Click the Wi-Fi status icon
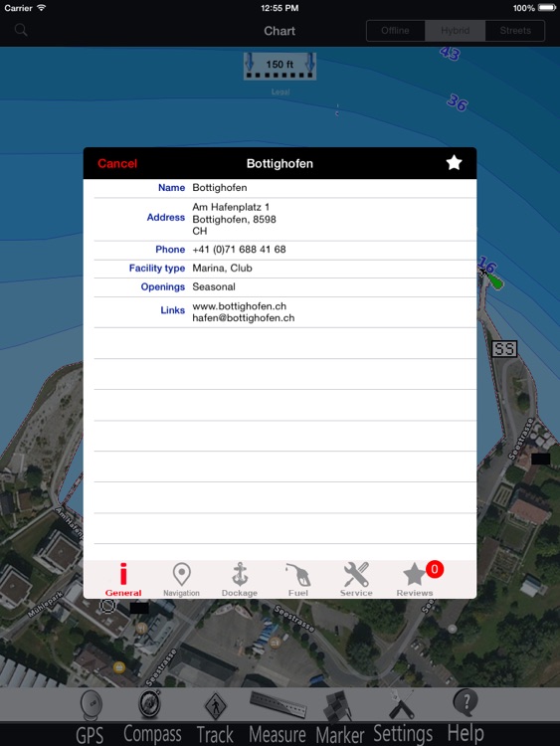 coord(42,8)
